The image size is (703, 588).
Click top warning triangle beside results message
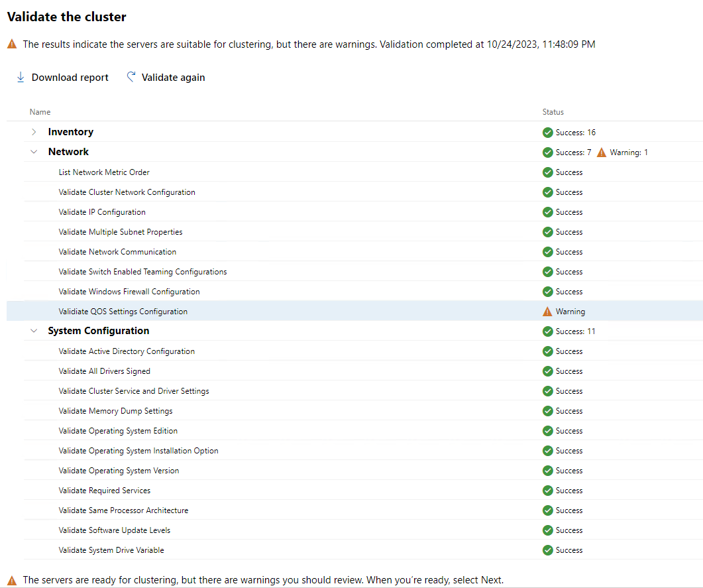point(12,44)
